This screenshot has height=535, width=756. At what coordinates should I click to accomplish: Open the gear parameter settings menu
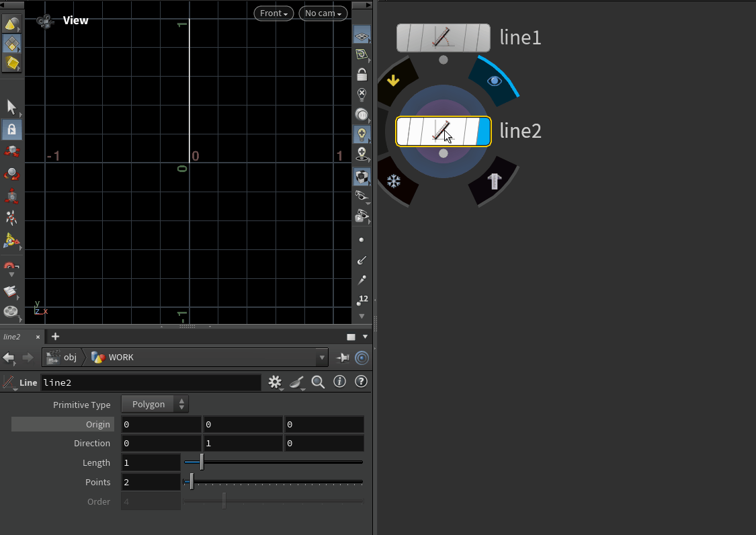[275, 382]
